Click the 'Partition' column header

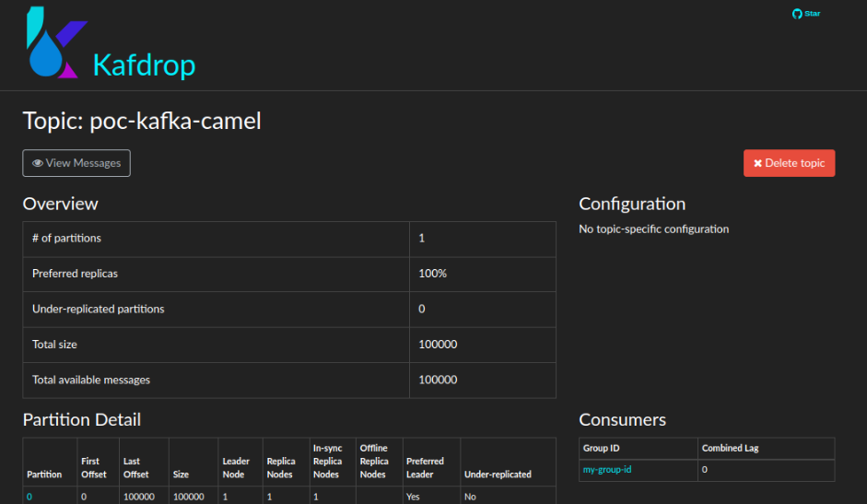[44, 475]
